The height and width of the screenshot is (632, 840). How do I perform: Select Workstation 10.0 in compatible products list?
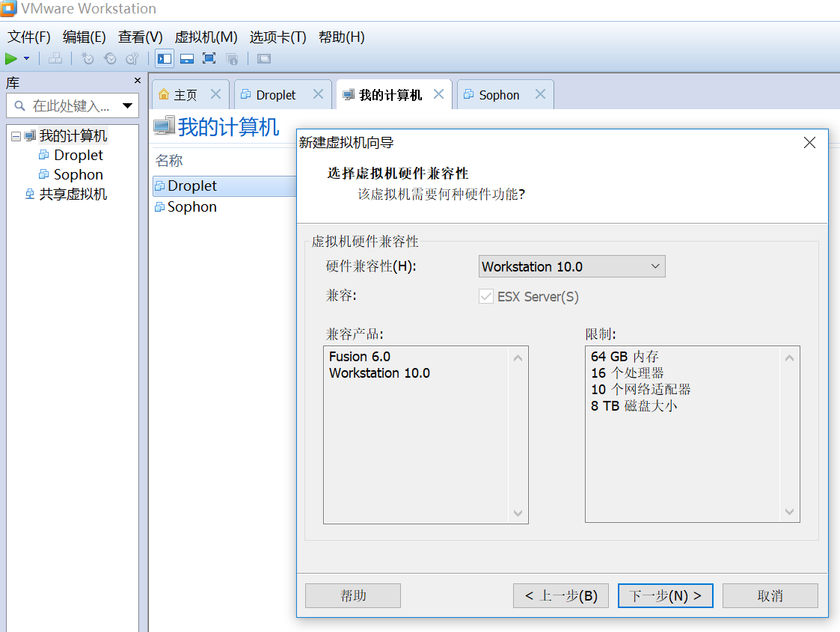(379, 372)
